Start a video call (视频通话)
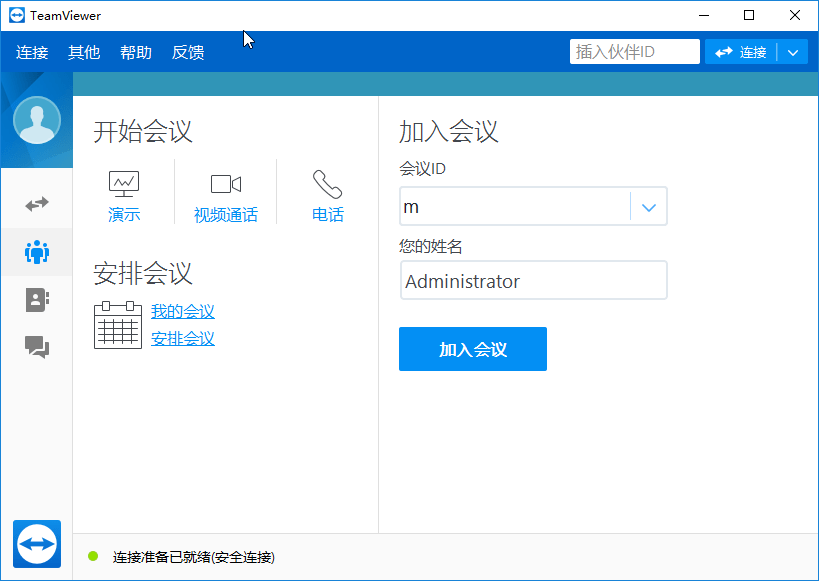The width and height of the screenshot is (819, 581). 225,196
